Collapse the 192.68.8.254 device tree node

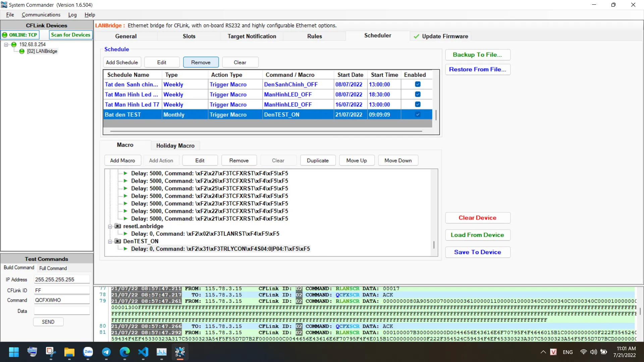click(6, 44)
